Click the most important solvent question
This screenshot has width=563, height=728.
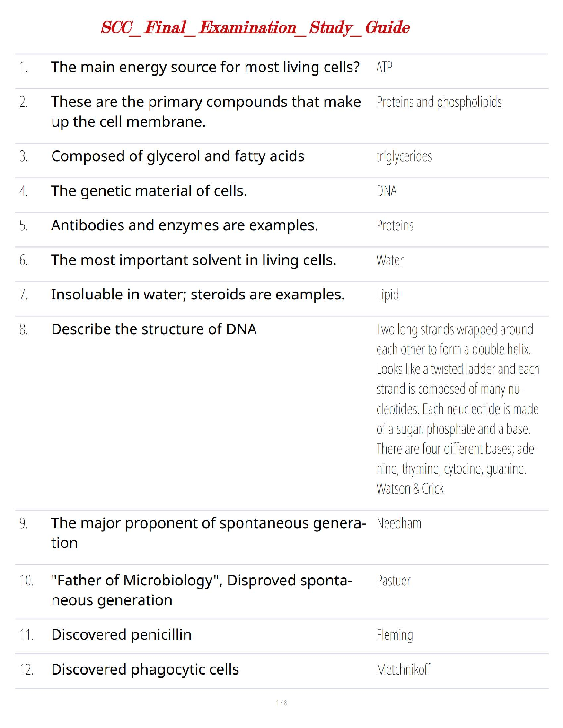(193, 260)
